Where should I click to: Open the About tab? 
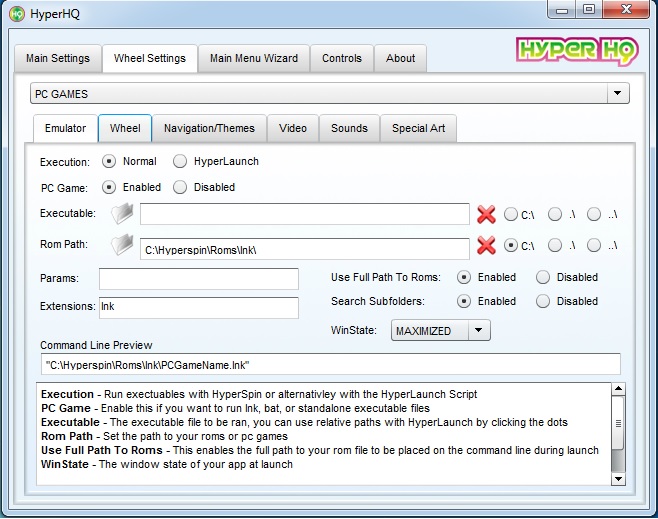pyautogui.click(x=400, y=58)
